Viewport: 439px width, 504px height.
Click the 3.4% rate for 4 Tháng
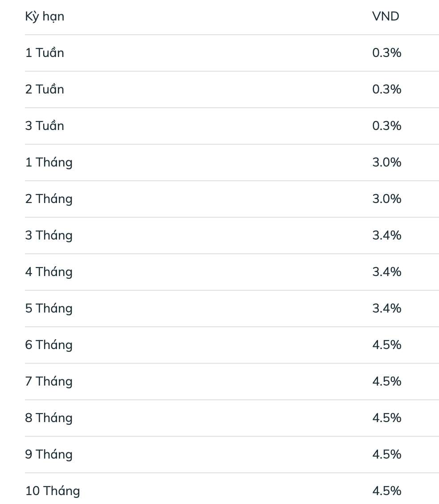386,272
